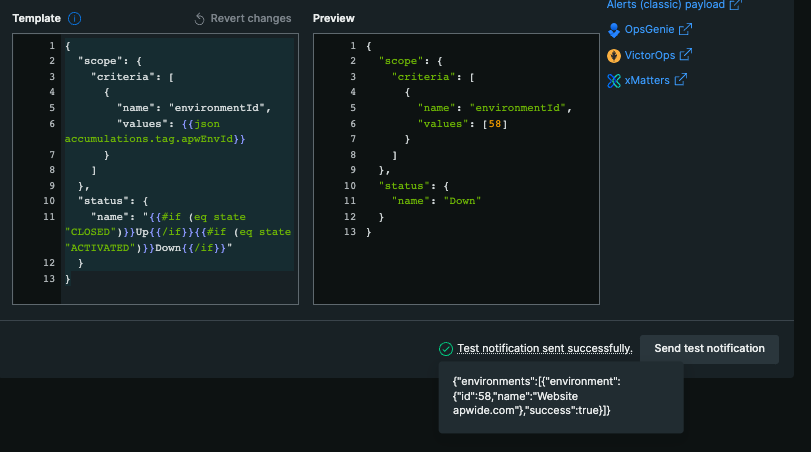Click the external link icon after OpsGenie
Image resolution: width=811 pixels, height=452 pixels.
point(685,30)
